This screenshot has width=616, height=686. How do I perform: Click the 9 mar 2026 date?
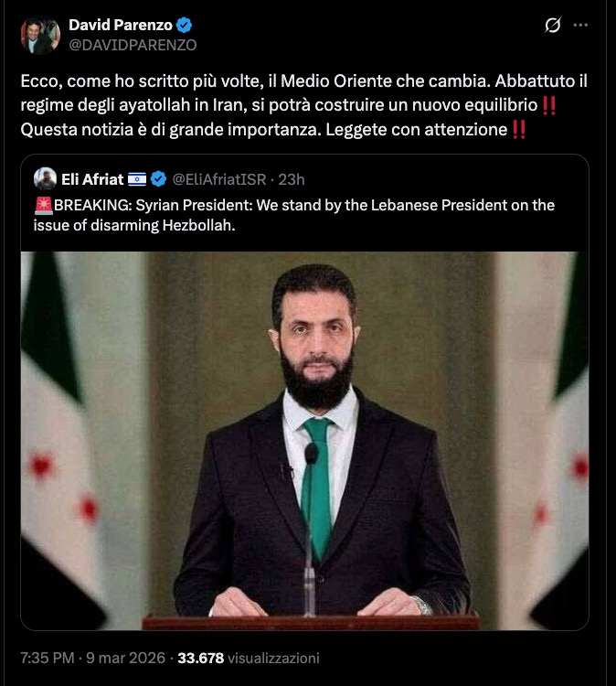[125, 658]
